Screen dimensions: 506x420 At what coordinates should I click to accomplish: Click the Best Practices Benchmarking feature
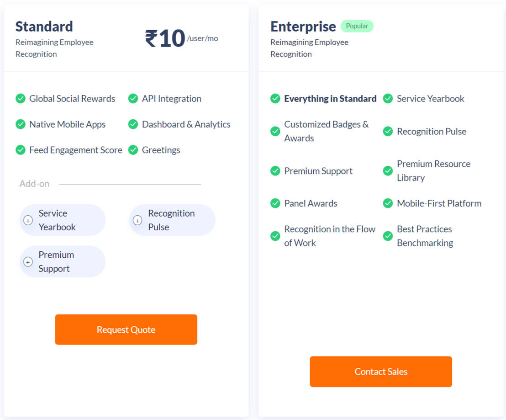pyautogui.click(x=425, y=236)
